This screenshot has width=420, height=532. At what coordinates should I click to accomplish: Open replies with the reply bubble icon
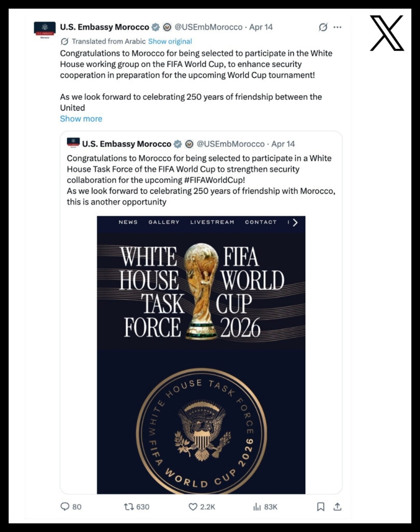tap(63, 507)
